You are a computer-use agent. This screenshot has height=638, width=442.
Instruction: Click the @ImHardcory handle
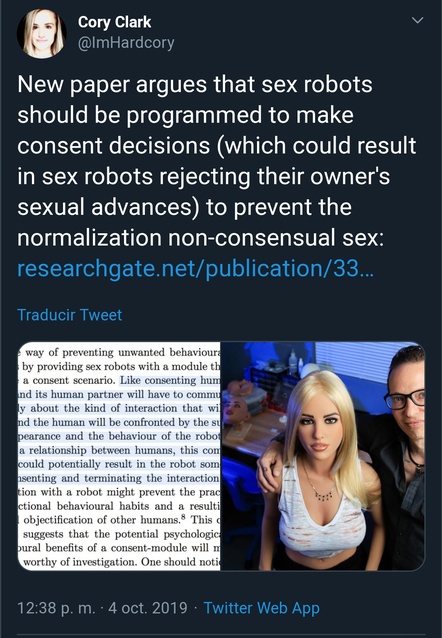126,42
